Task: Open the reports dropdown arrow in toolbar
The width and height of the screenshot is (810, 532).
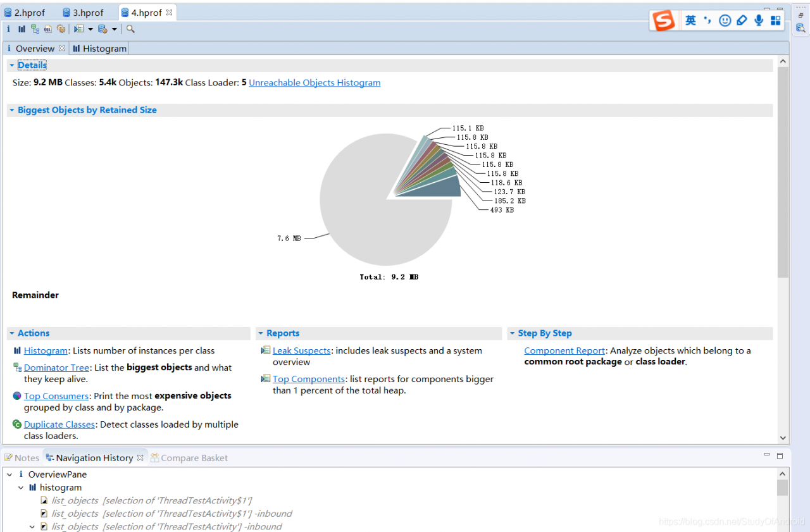Action: 90,29
